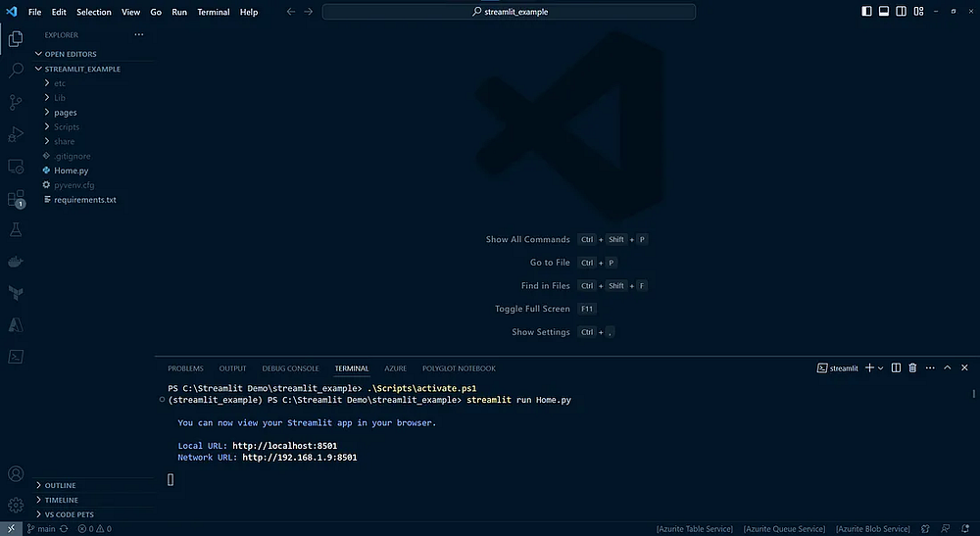Open notifications bell in status bar

tap(965, 528)
